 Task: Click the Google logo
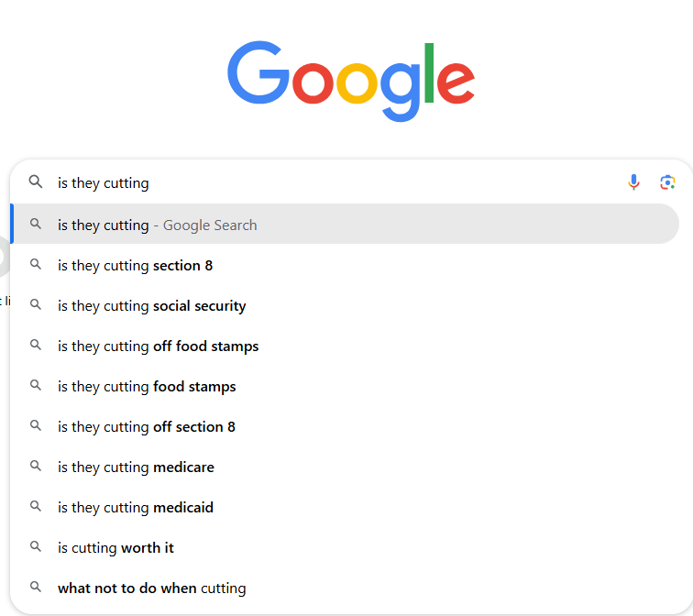351,80
